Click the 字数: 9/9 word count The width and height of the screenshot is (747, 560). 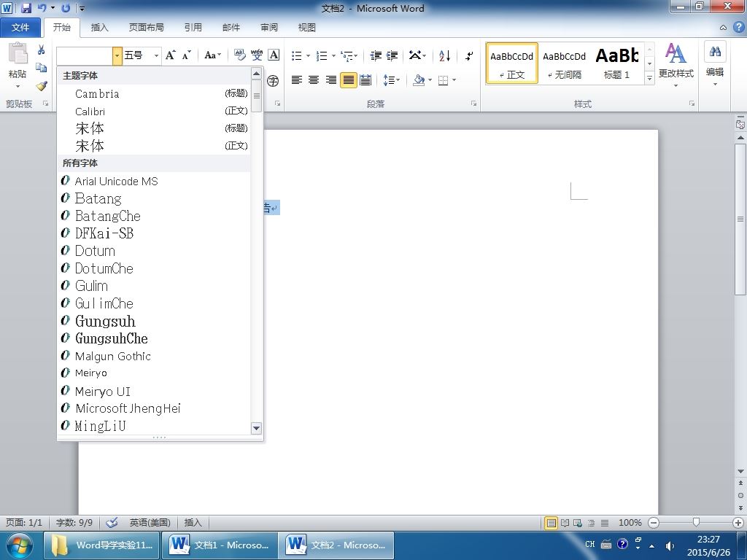pyautogui.click(x=74, y=523)
